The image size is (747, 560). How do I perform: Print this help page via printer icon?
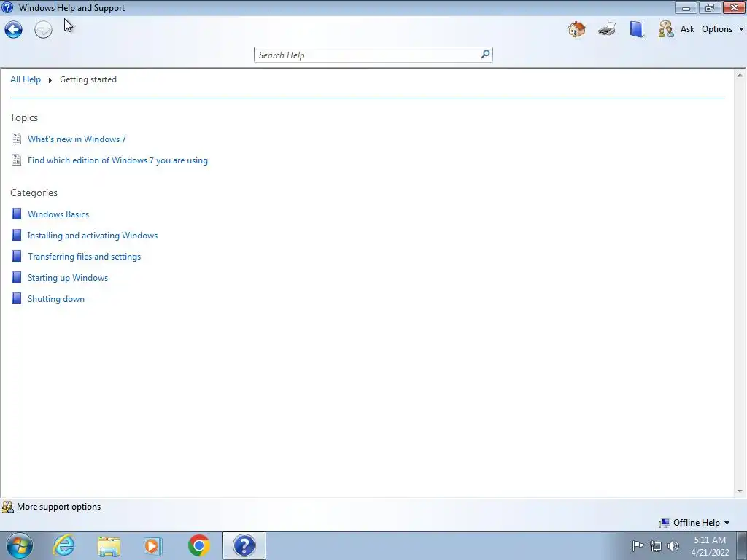(x=607, y=29)
